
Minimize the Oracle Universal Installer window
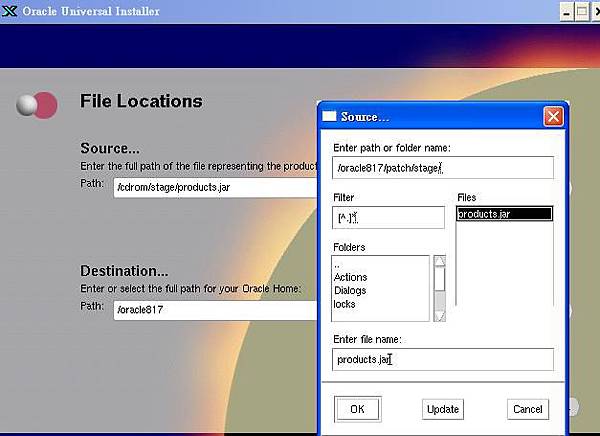[x=567, y=11]
